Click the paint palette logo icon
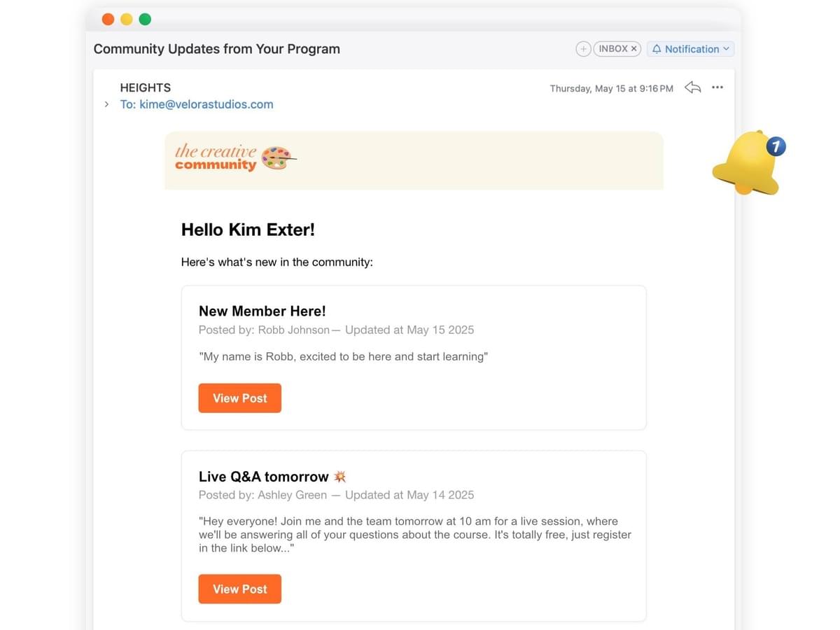The image size is (840, 630). (277, 158)
